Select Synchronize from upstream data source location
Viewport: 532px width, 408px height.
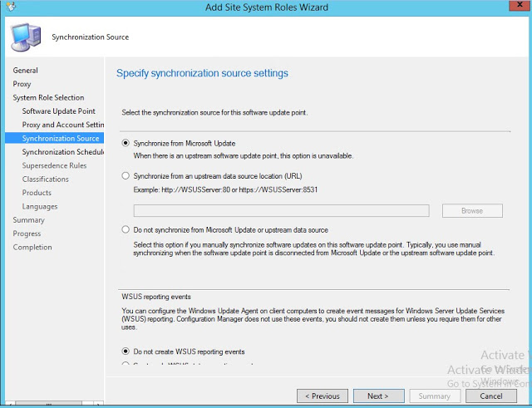[126, 176]
